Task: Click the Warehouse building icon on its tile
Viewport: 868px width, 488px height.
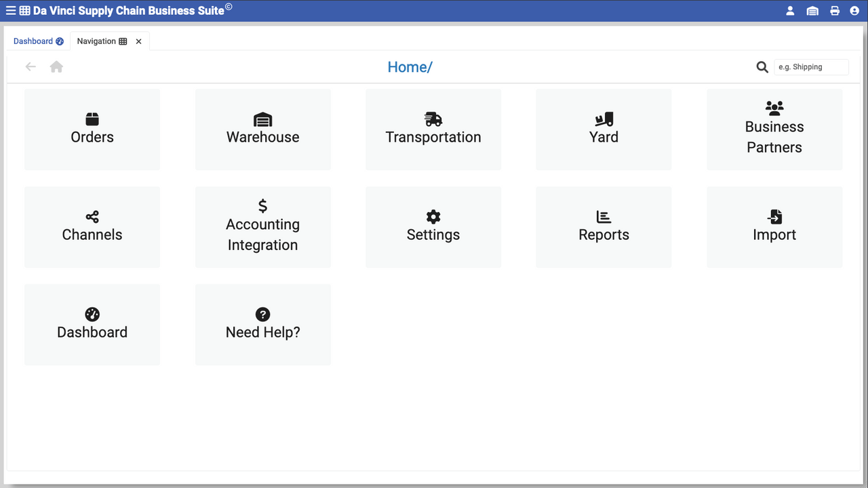Action: click(x=262, y=119)
